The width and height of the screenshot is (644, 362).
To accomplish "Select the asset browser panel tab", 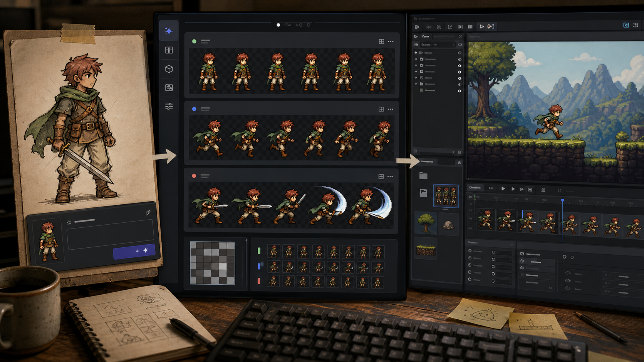I will 427,162.
